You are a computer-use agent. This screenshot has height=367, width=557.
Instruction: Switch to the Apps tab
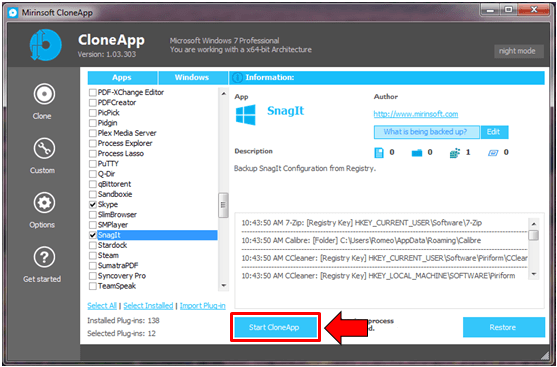[122, 77]
